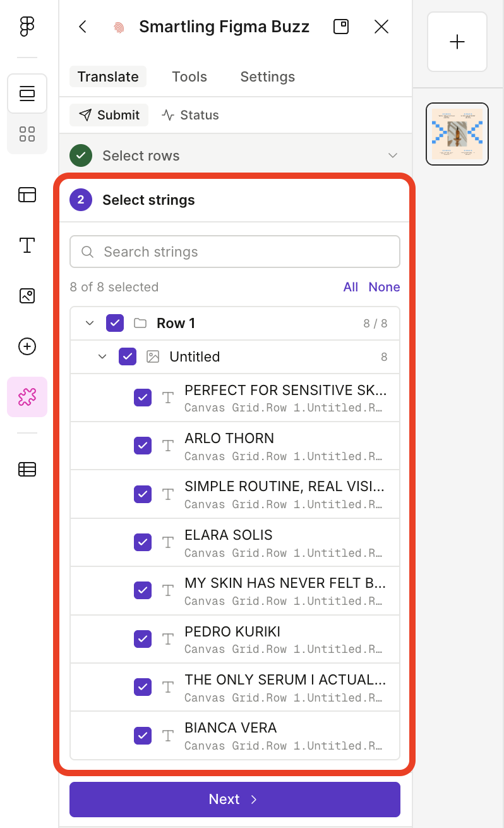This screenshot has height=828, width=504.
Task: Open the Tools tab
Action: click(189, 76)
